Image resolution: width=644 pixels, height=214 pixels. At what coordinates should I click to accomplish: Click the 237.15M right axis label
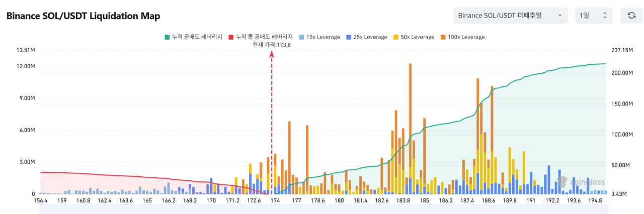(622, 50)
